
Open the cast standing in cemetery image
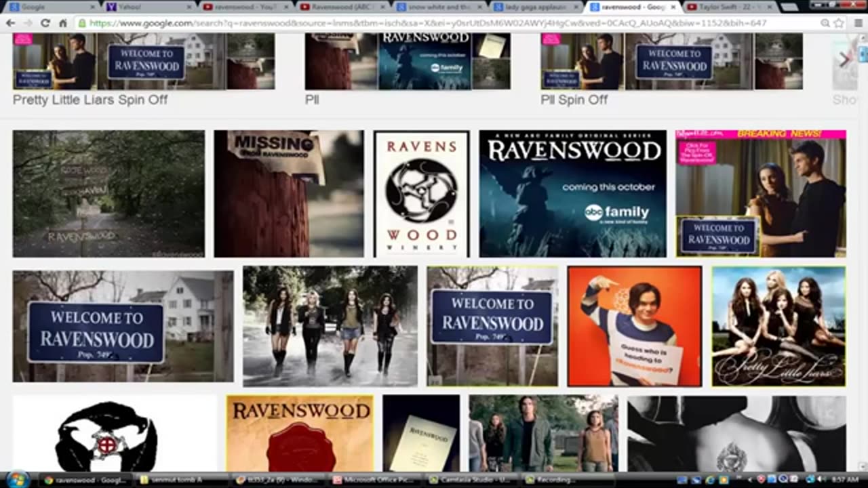543,434
